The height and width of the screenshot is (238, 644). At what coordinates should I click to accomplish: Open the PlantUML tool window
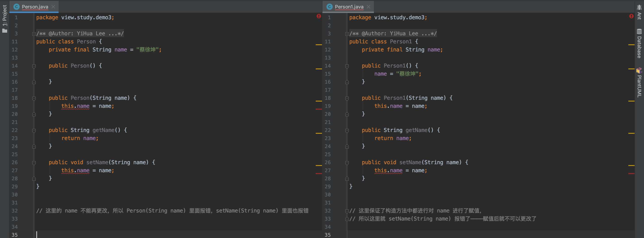pyautogui.click(x=639, y=83)
